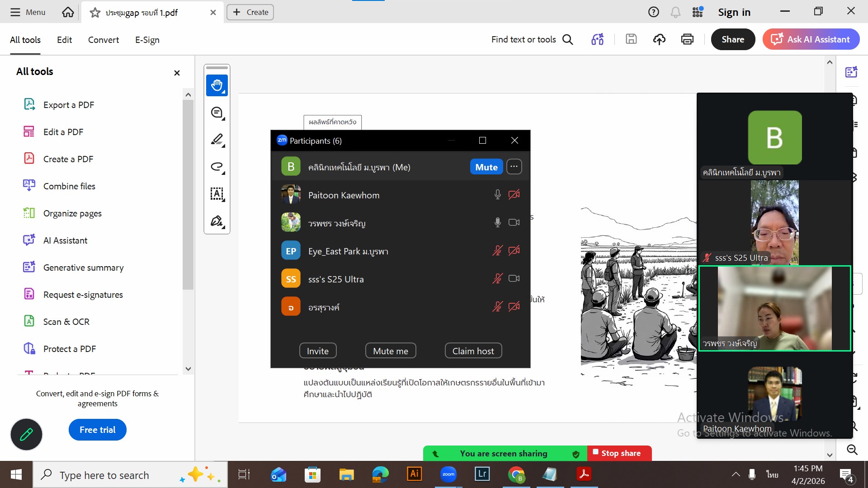Open the comment tool in quick toolbar
The height and width of the screenshot is (488, 868).
(x=217, y=113)
